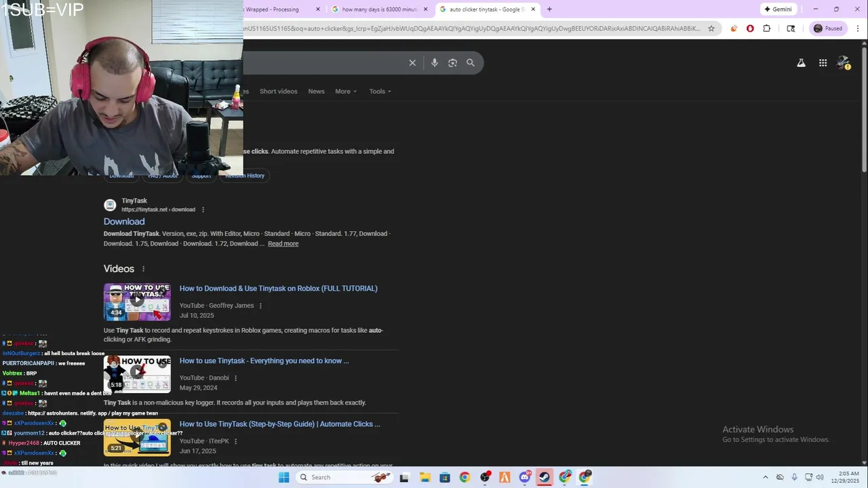
Task: Click the Read more link
Action: point(283,244)
